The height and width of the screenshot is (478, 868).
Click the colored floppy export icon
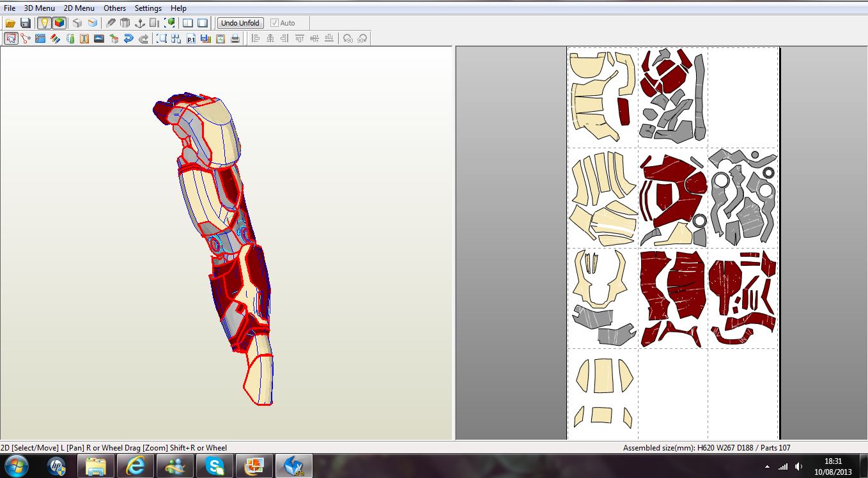206,38
